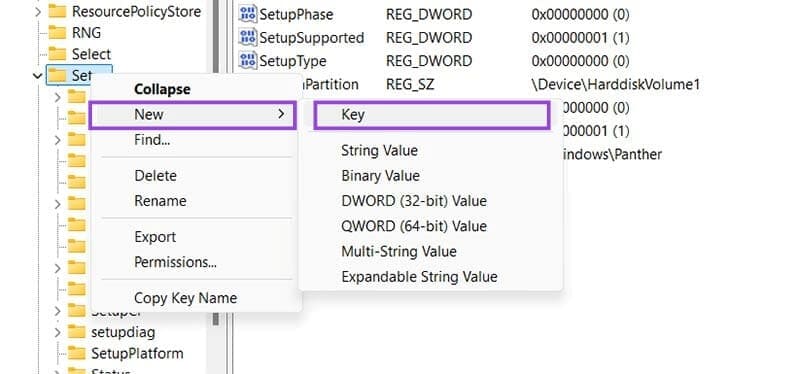
Task: Click Export in the context menu
Action: pyautogui.click(x=155, y=237)
